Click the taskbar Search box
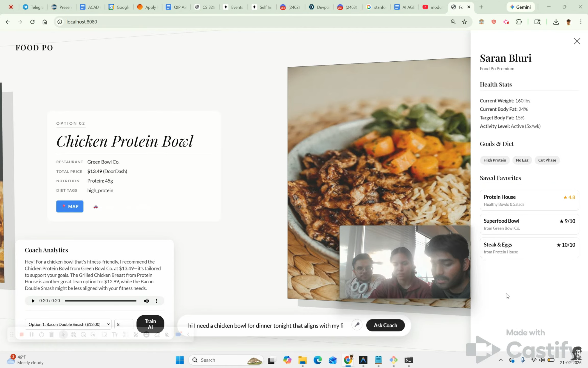This screenshot has width=588, height=368. pyautogui.click(x=226, y=360)
